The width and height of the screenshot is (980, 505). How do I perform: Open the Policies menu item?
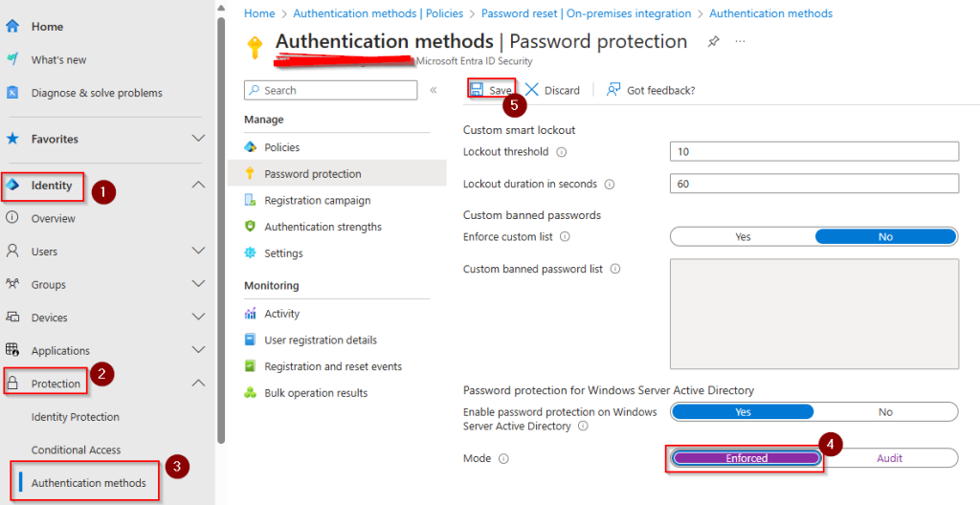[x=281, y=147]
